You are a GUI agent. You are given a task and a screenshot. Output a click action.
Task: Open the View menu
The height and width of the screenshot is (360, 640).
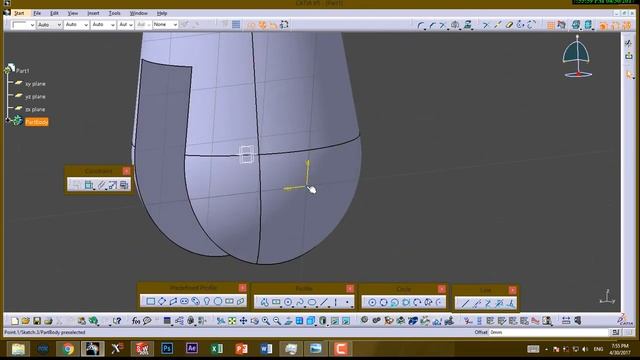(73, 13)
